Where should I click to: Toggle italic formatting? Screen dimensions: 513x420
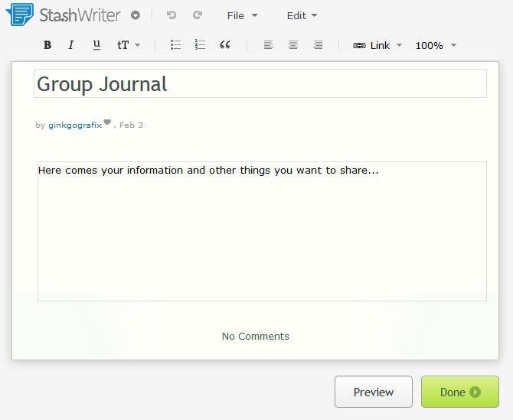pos(71,45)
